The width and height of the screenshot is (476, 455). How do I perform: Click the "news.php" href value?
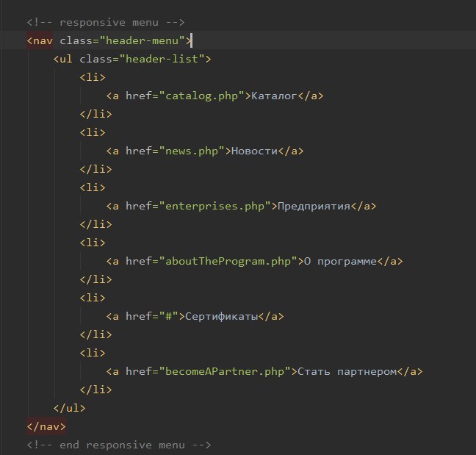point(192,151)
